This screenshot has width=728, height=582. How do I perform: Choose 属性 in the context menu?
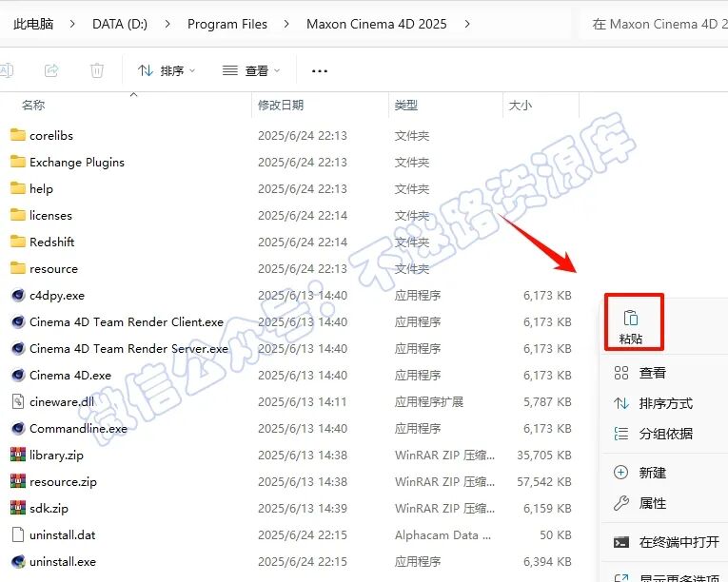click(666, 503)
